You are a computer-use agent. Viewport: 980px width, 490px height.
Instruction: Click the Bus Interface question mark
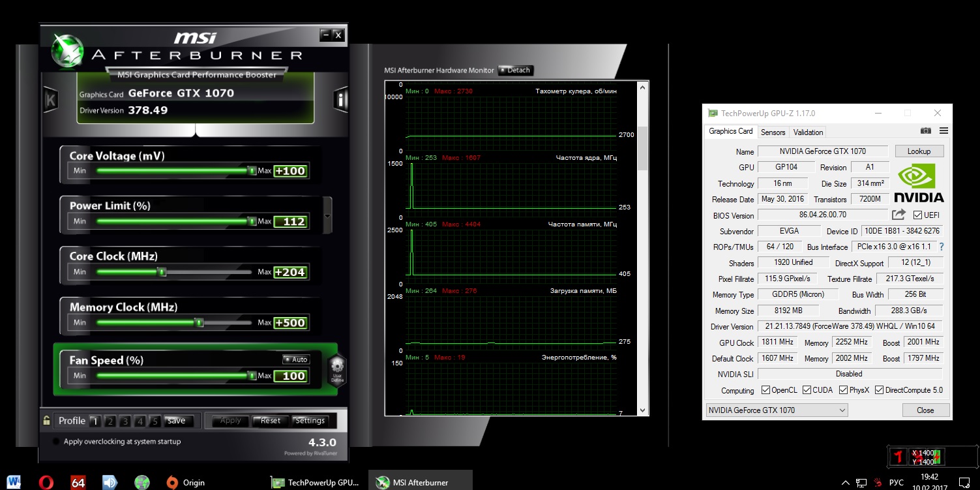coord(941,247)
